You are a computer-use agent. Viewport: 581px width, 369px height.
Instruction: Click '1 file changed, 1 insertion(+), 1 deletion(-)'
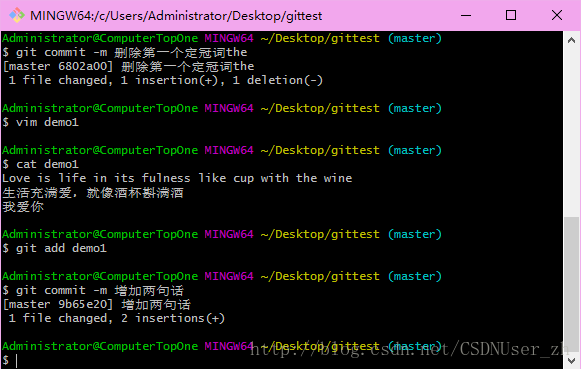pos(165,80)
